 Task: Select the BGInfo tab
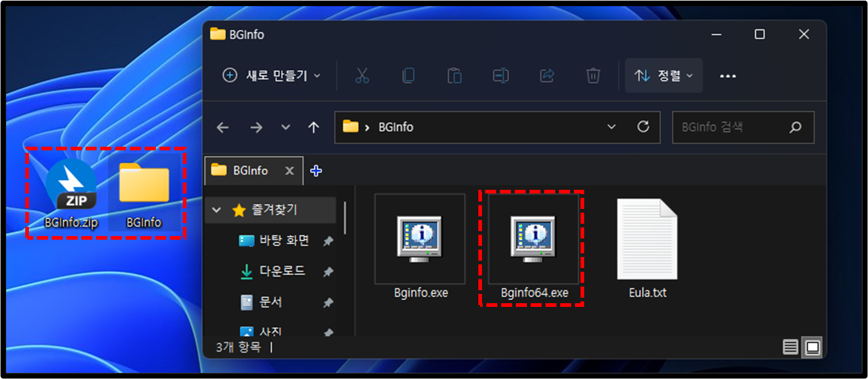pos(254,171)
